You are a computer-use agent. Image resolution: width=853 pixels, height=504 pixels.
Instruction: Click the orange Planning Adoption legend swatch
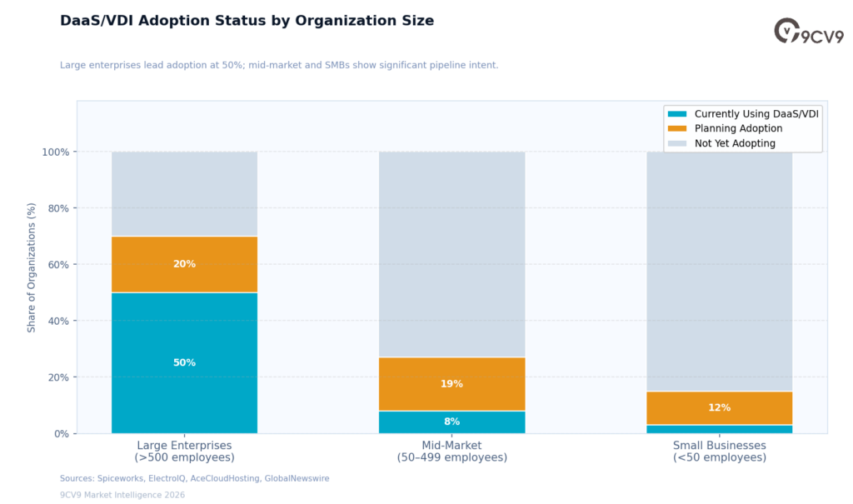(x=677, y=128)
